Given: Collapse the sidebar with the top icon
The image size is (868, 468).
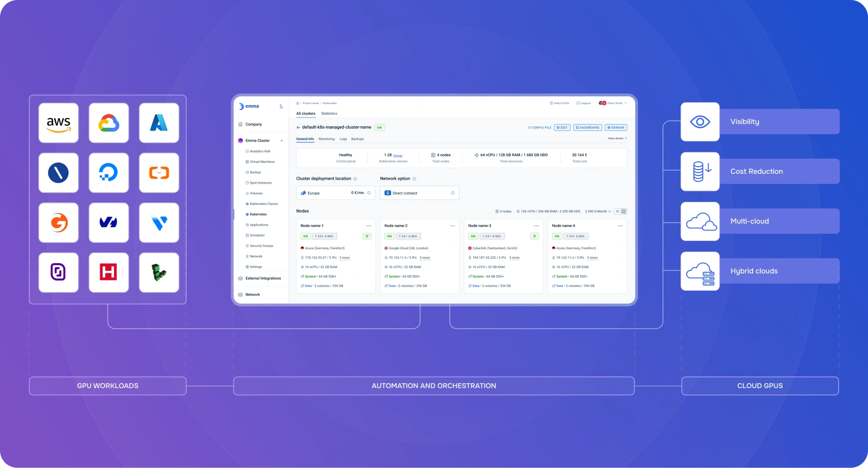Looking at the screenshot, I should (x=281, y=107).
